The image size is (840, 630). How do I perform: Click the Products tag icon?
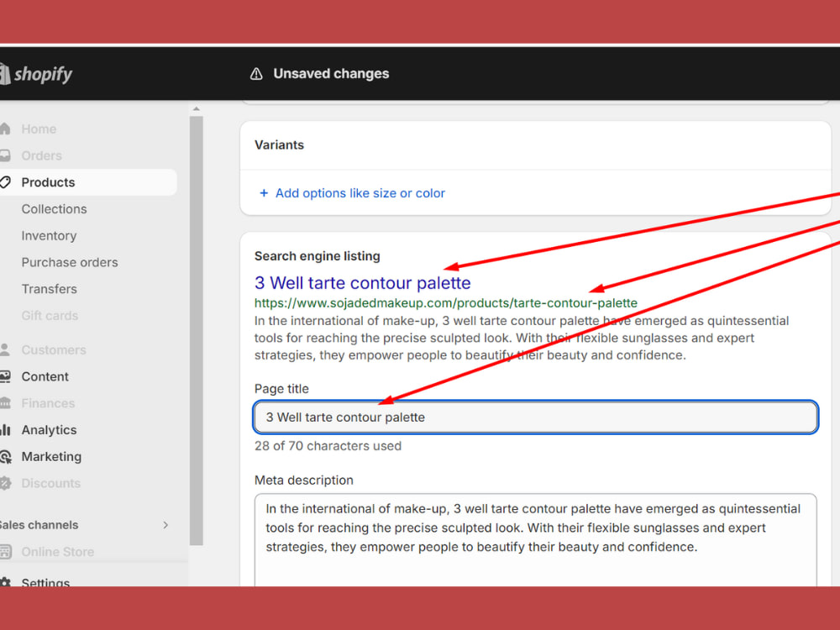[x=5, y=182]
